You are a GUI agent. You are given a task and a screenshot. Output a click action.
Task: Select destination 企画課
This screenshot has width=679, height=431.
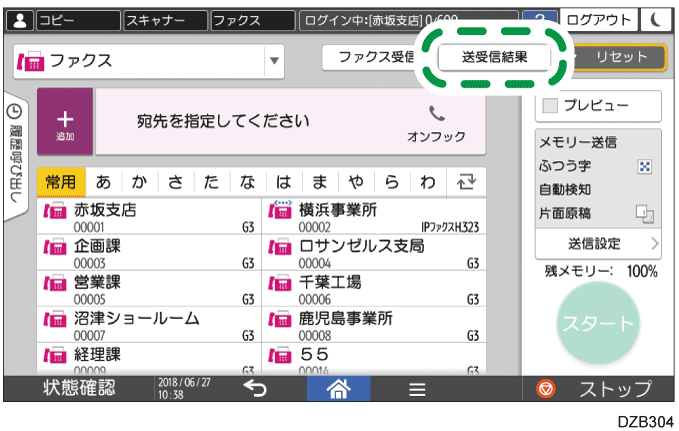click(149, 253)
